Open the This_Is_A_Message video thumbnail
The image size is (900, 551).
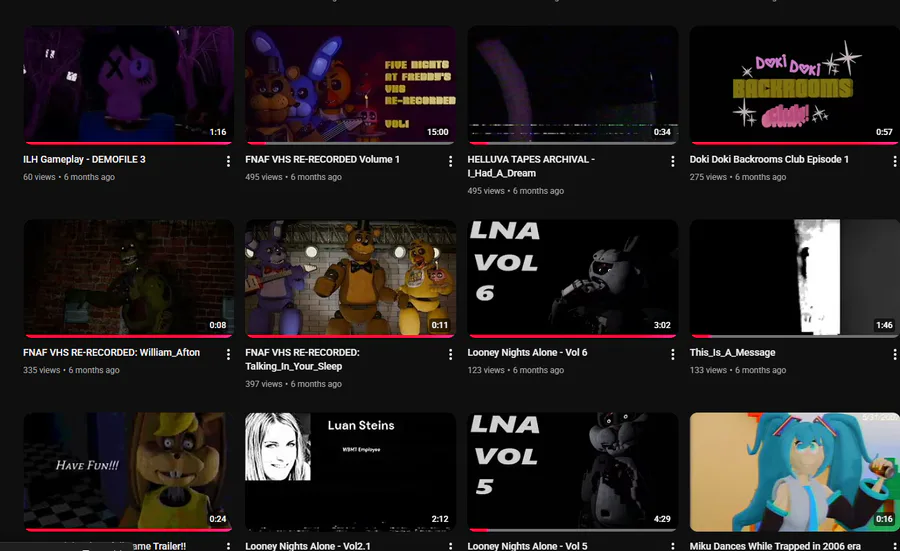point(795,278)
